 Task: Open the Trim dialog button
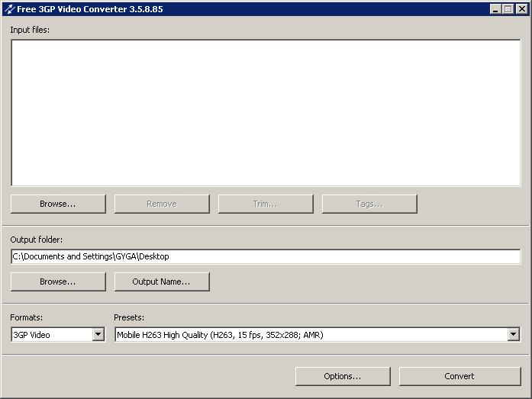click(x=266, y=204)
